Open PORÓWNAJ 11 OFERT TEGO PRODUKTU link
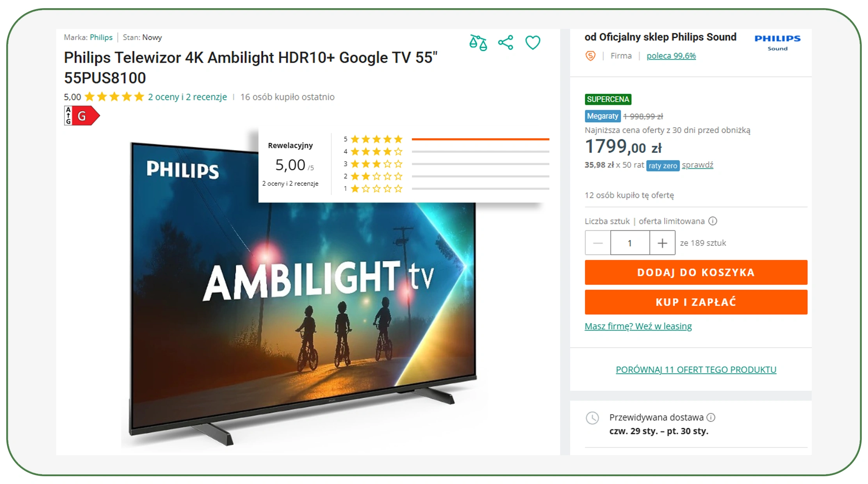Image resolution: width=868 pixels, height=484 pixels. 696,369
